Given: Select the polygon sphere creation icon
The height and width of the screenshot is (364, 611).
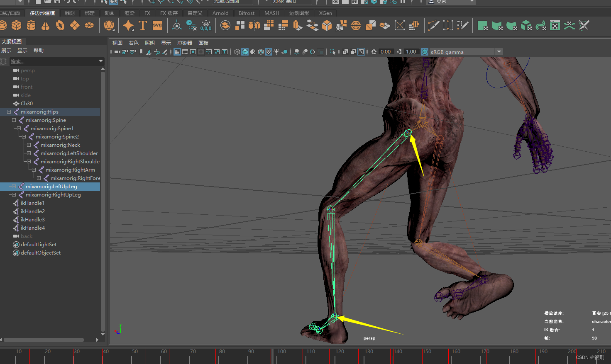Looking at the screenshot, I should 3,25.
